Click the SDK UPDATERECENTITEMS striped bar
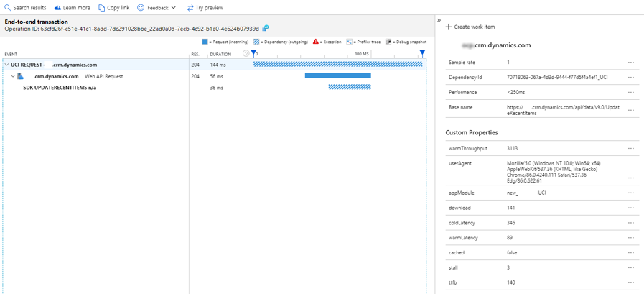 [350, 87]
